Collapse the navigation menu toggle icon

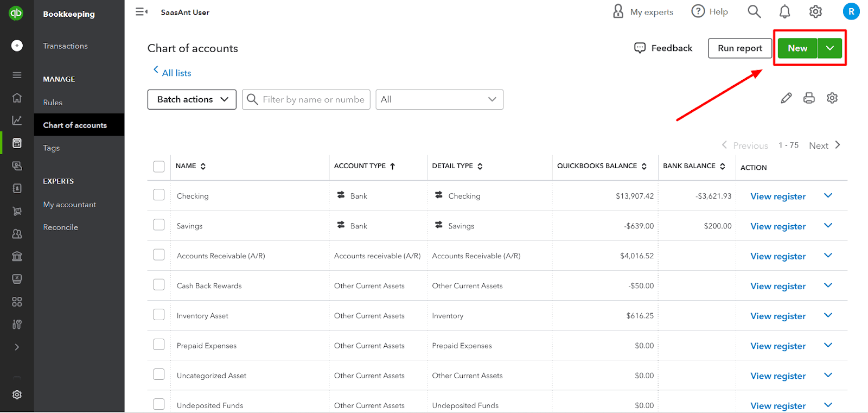[x=142, y=11]
